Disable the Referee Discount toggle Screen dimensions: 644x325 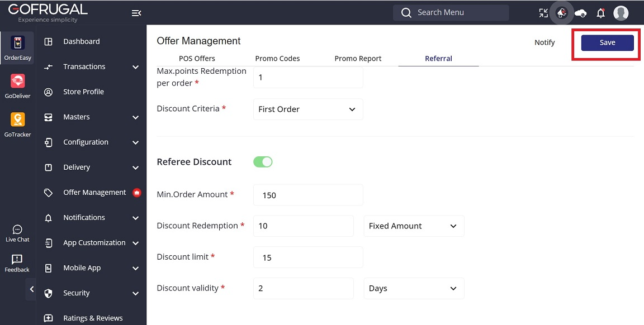point(263,162)
